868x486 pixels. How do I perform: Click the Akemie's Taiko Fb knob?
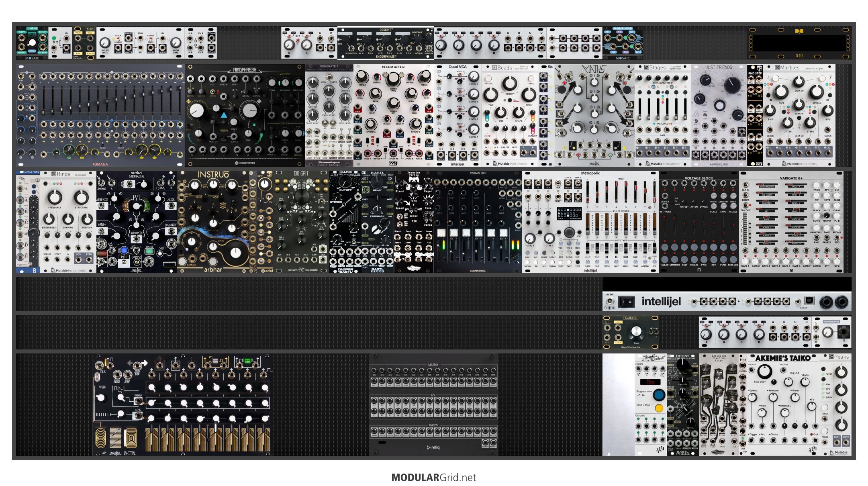[x=811, y=406]
